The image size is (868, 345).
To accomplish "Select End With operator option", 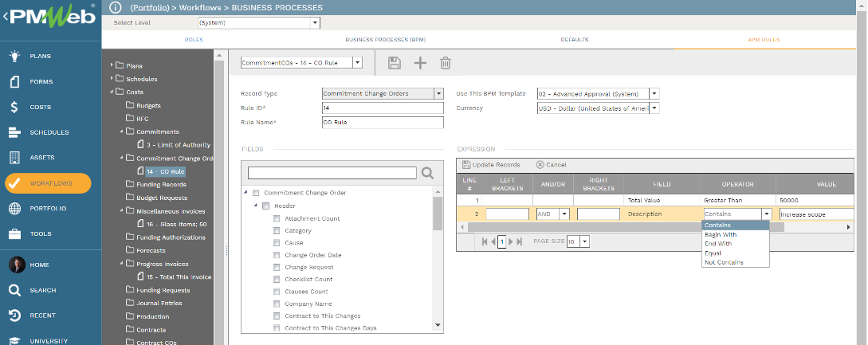I will (x=735, y=244).
